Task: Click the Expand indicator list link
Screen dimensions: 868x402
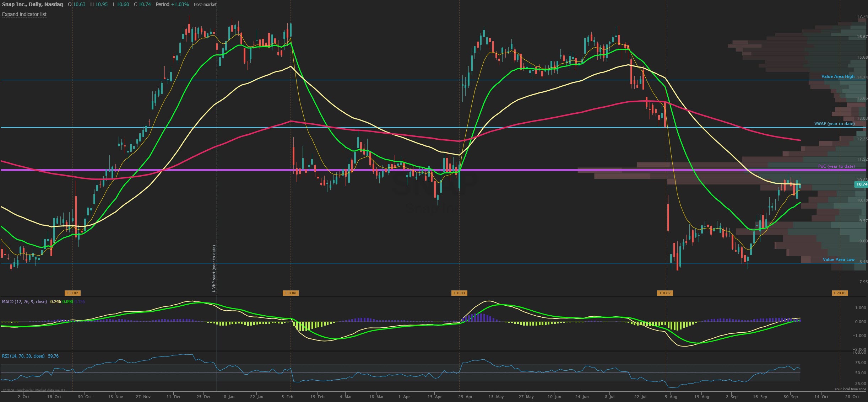Action: tap(24, 14)
